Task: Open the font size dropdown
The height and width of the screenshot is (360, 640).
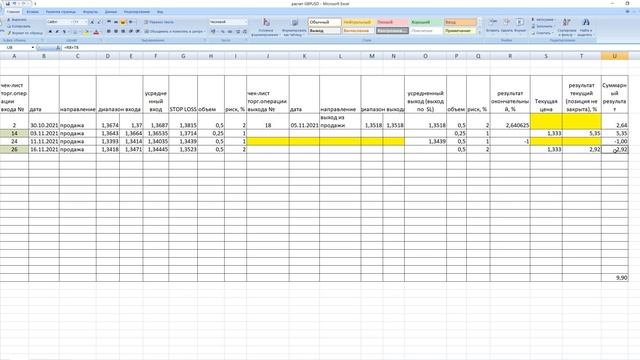Action: click(85, 22)
